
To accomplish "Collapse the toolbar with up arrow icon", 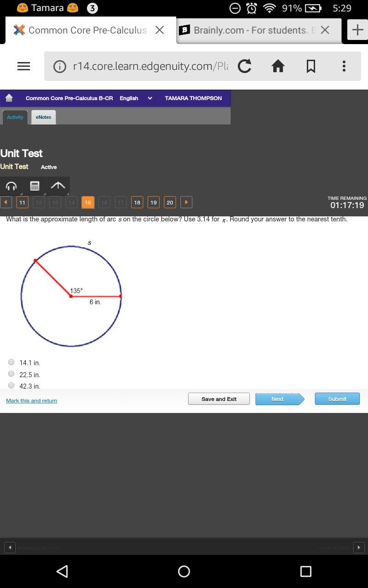I will point(58,186).
